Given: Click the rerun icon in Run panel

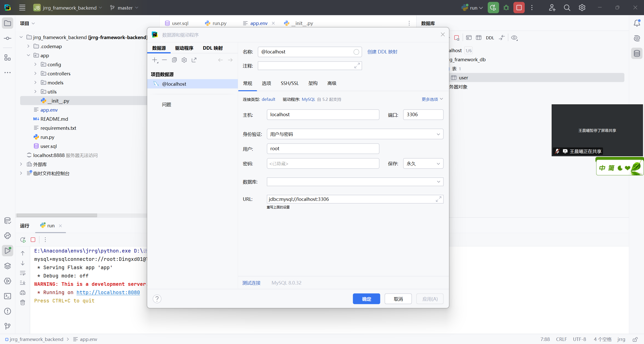Looking at the screenshot, I should (23, 240).
